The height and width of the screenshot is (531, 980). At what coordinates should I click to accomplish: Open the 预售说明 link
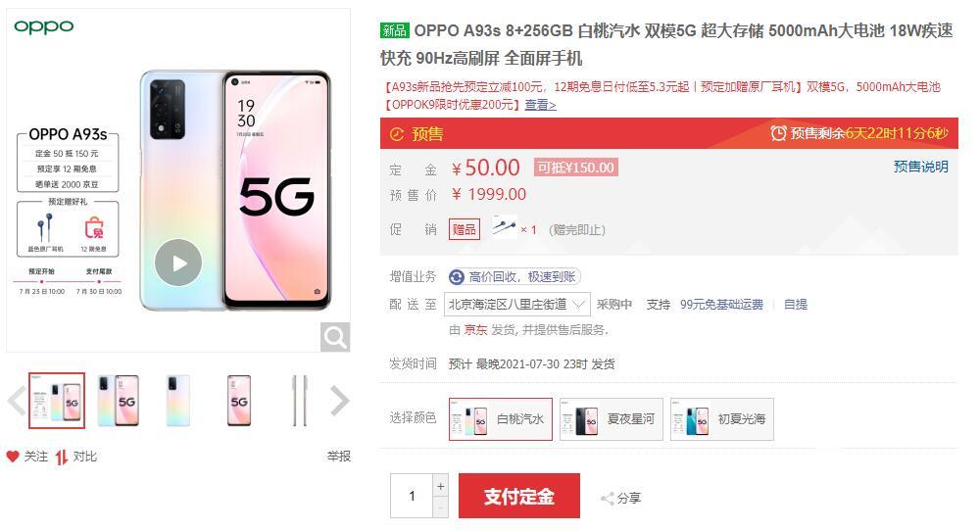(x=920, y=167)
